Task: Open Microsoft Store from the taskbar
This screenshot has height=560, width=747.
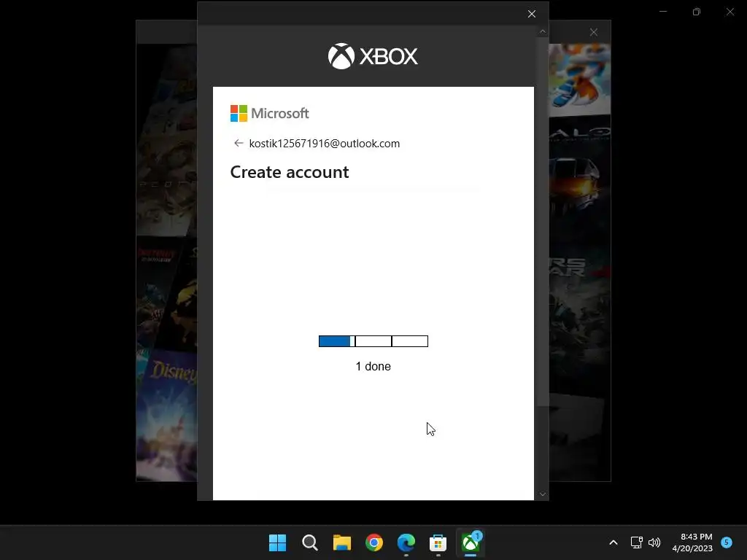Action: pos(438,542)
